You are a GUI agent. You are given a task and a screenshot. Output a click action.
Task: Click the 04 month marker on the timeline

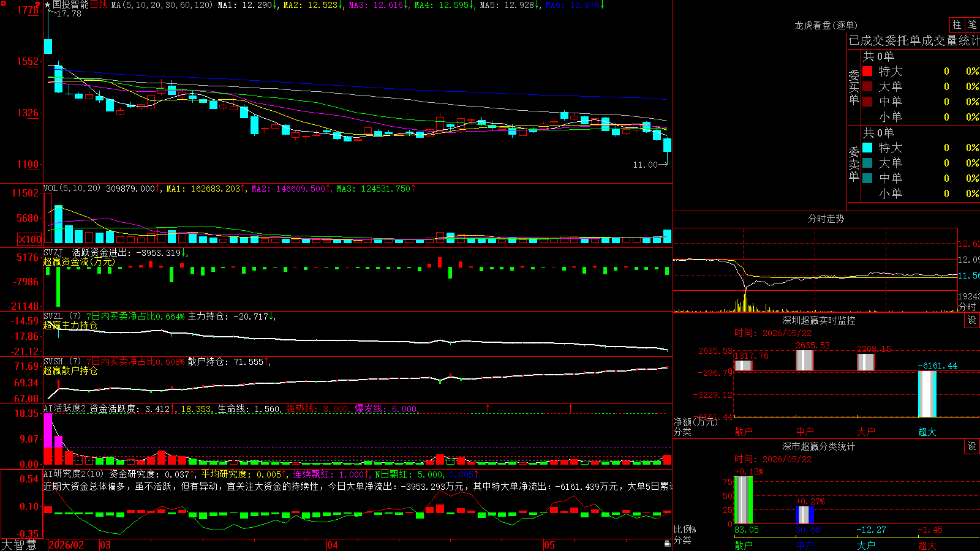pos(333,545)
